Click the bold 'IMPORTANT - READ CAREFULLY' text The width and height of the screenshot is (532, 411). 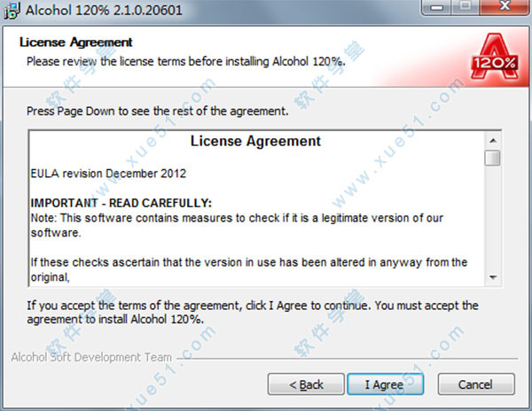tap(121, 203)
